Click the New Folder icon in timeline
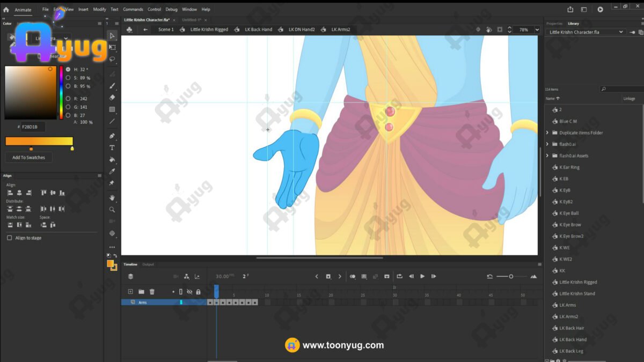The width and height of the screenshot is (644, 362). pyautogui.click(x=141, y=292)
